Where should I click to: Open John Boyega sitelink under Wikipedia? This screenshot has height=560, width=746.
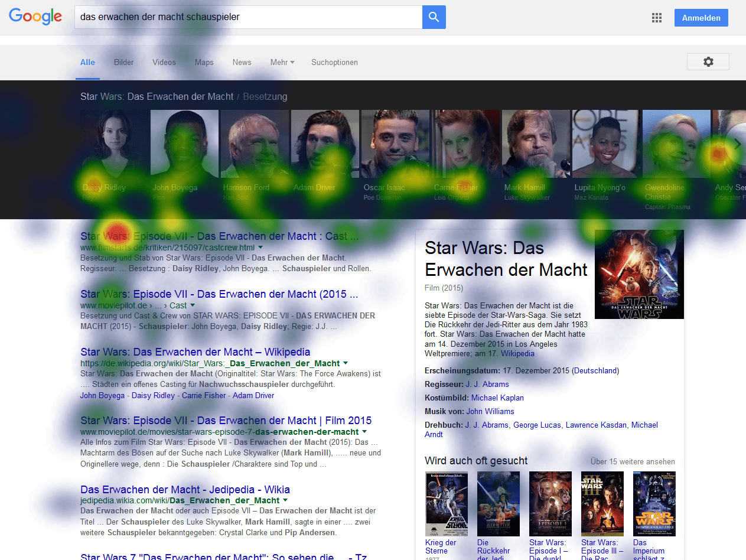(102, 395)
